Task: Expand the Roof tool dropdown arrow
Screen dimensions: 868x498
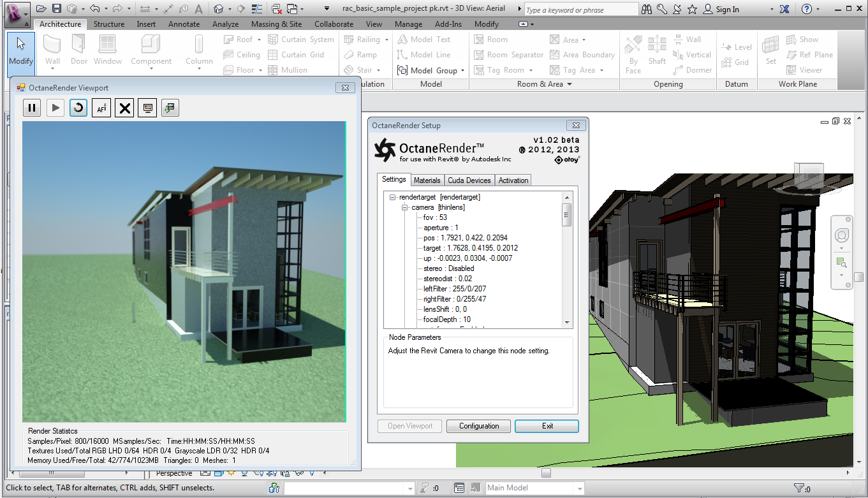Action: (x=260, y=40)
